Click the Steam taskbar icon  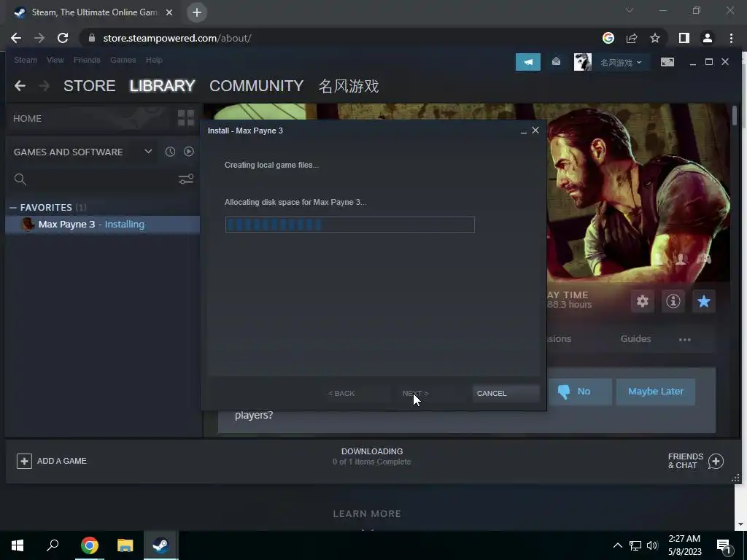point(160,545)
